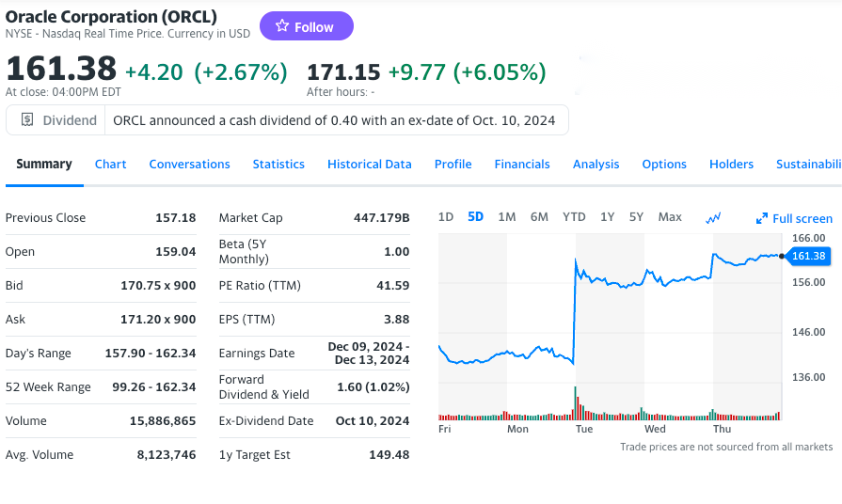The width and height of the screenshot is (842, 504).
Task: Open the Sustainability tab
Action: 809,165
